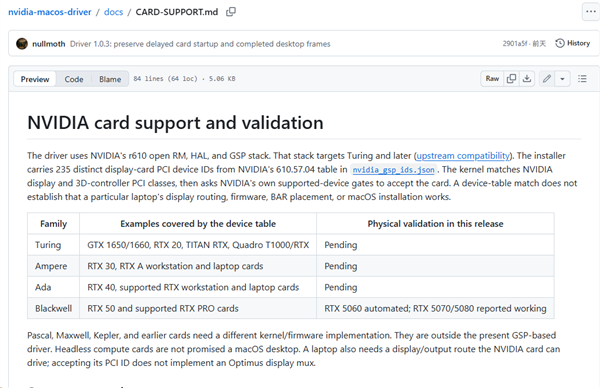The height and width of the screenshot is (388, 600).
Task: Select 'GTX 1650/1660, RTX 20, TITAN RTX' cell
Action: [198, 245]
